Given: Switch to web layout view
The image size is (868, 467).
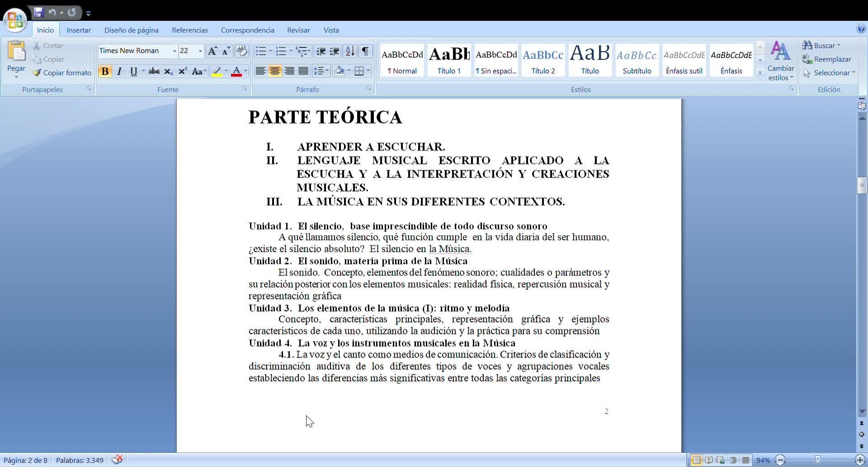Looking at the screenshot, I should coord(721,460).
